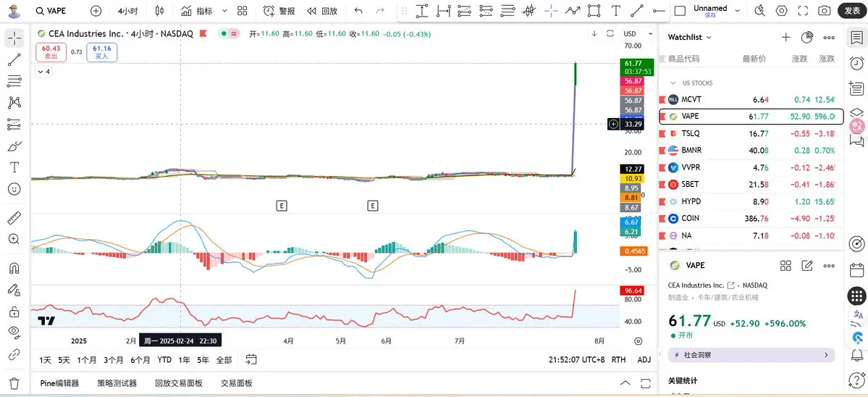Screen dimensions: 868x397
Task: Select the pattern tool in left sidebar
Action: tap(14, 102)
